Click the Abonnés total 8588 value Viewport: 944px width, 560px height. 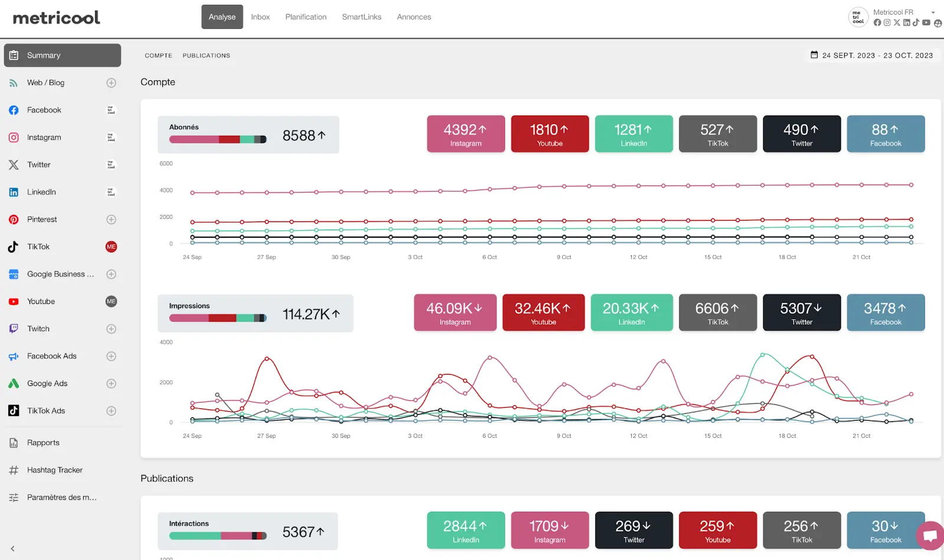(304, 136)
